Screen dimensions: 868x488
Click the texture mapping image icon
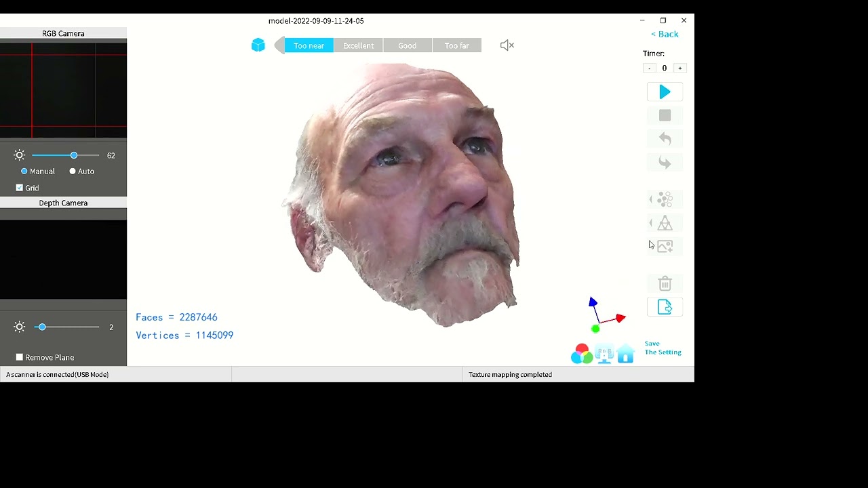[665, 247]
